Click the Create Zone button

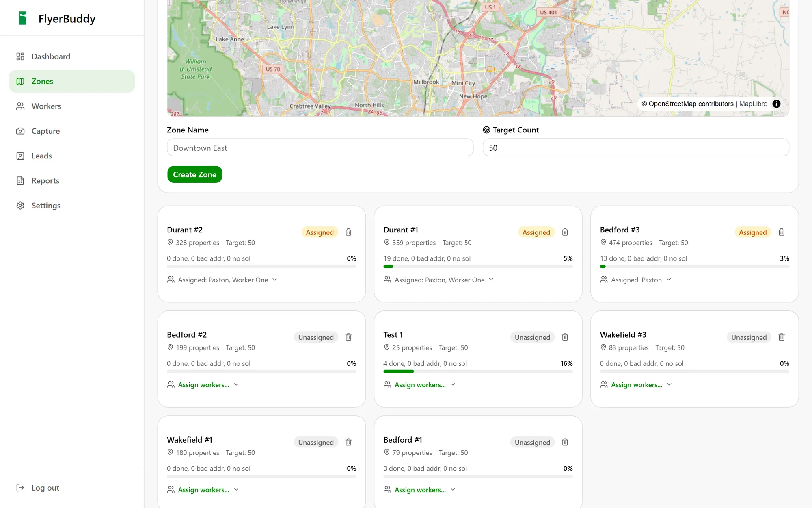tap(194, 174)
